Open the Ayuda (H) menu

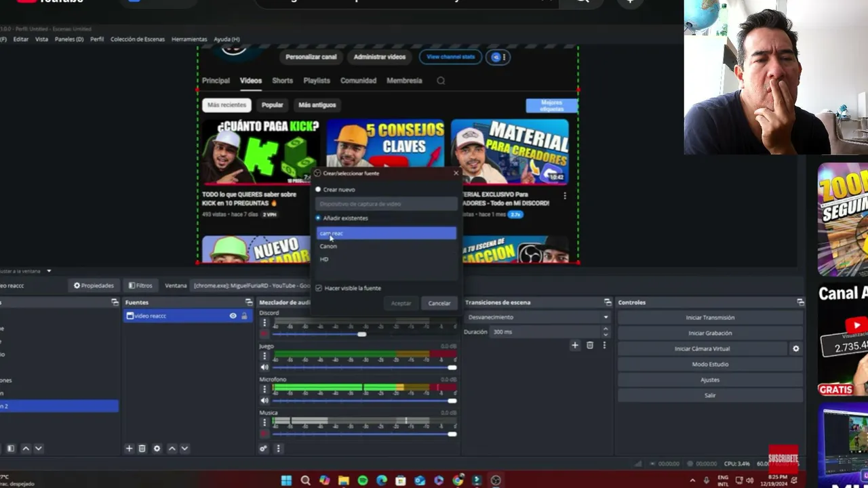pyautogui.click(x=226, y=39)
